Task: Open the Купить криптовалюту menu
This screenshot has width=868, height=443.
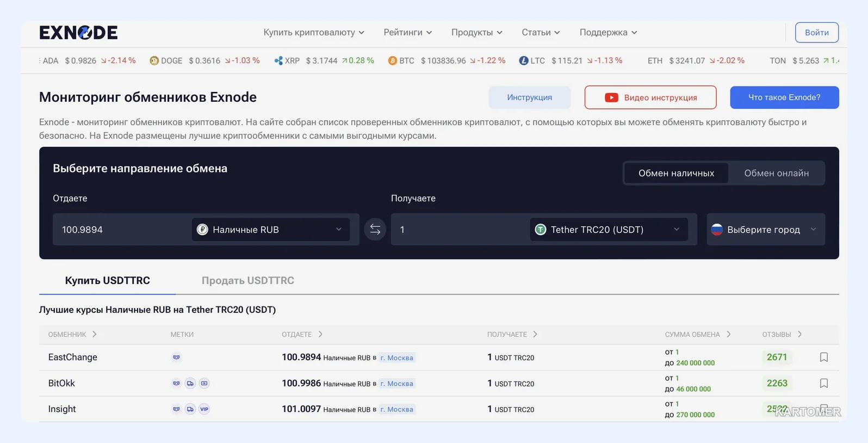Action: pos(314,33)
